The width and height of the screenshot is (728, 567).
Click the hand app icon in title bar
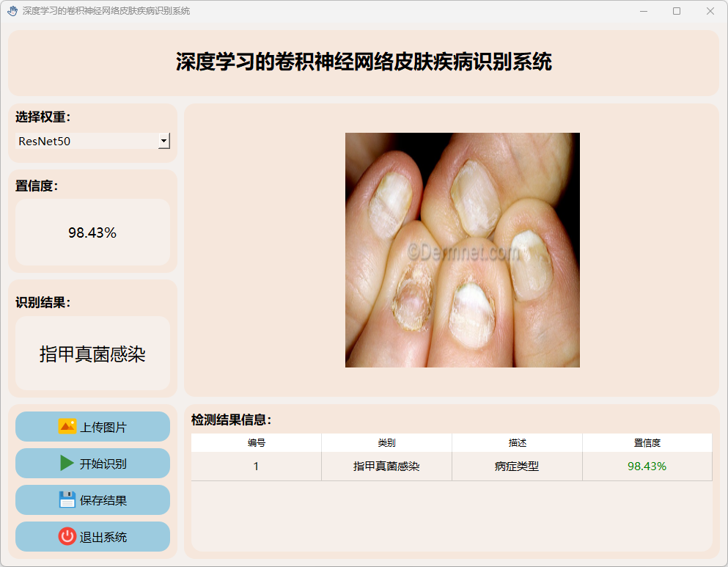(x=12, y=11)
